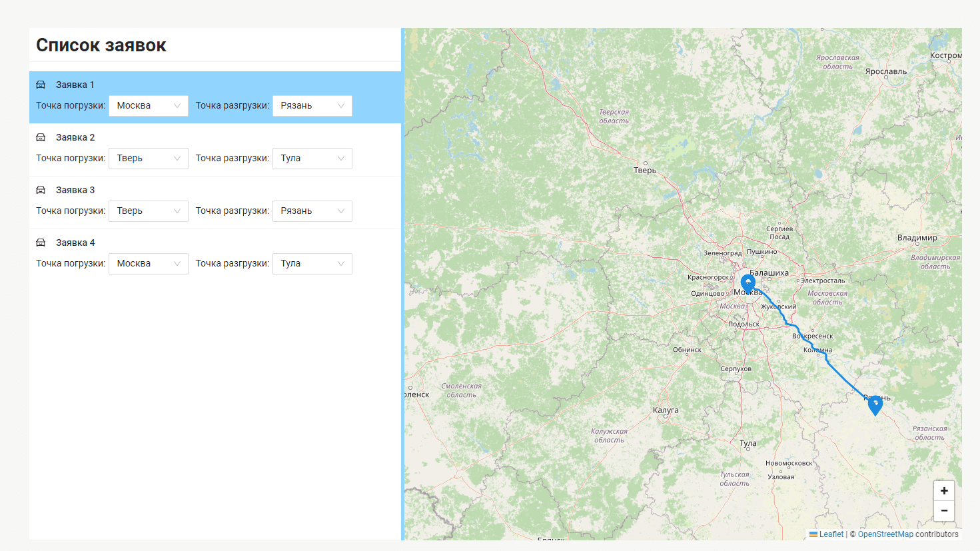Open loading point dropdown for Заявка 1
Image resolution: width=980 pixels, height=551 pixels.
(x=148, y=106)
